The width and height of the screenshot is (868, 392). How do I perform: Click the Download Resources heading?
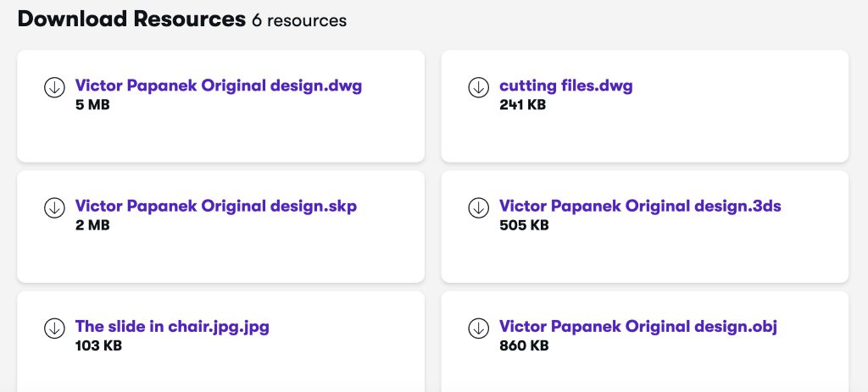(x=131, y=19)
